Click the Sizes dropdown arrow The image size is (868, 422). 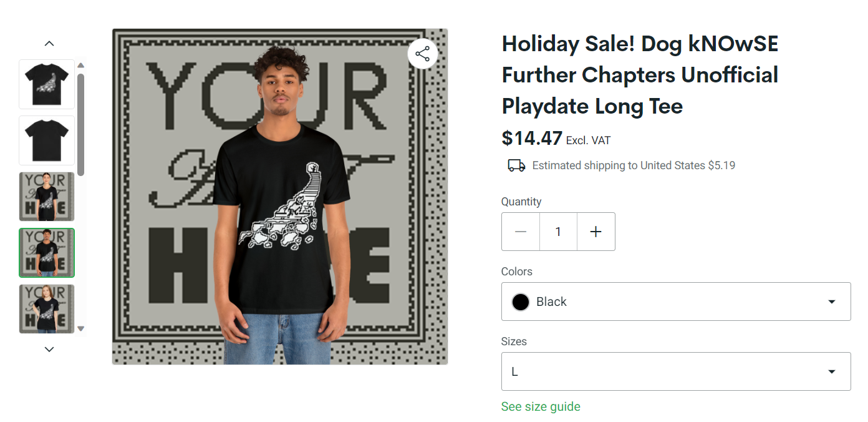coord(831,371)
